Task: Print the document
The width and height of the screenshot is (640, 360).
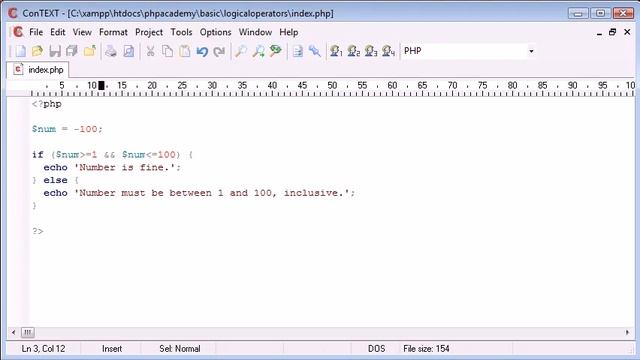Action: coord(111,51)
